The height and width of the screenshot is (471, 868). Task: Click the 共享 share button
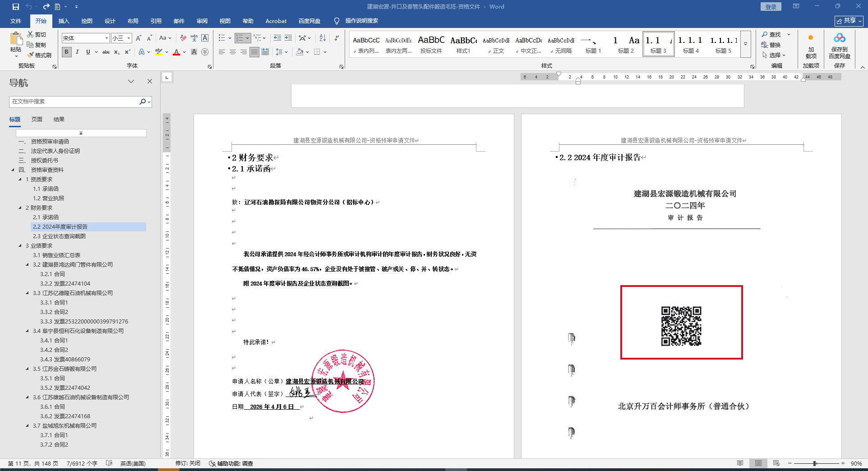click(849, 21)
